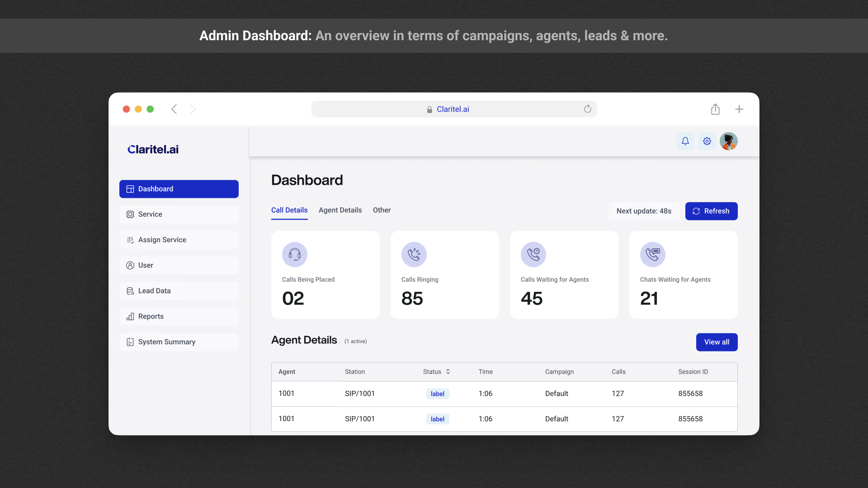Image resolution: width=868 pixels, height=488 pixels.
Task: Click the Refresh button
Action: 711,211
